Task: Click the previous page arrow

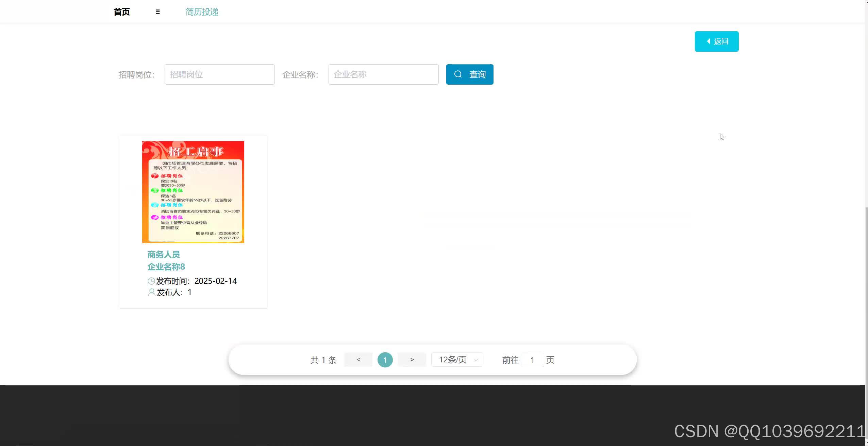Action: point(358,359)
